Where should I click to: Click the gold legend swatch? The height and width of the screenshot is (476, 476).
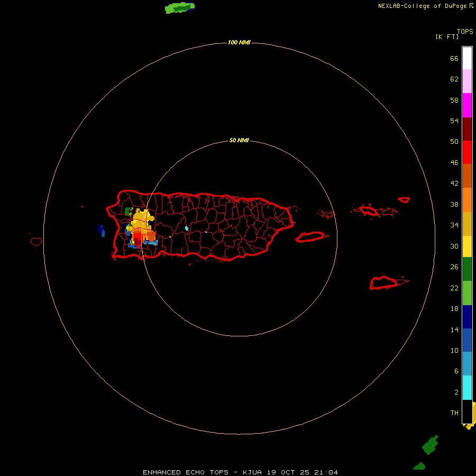pos(467,223)
